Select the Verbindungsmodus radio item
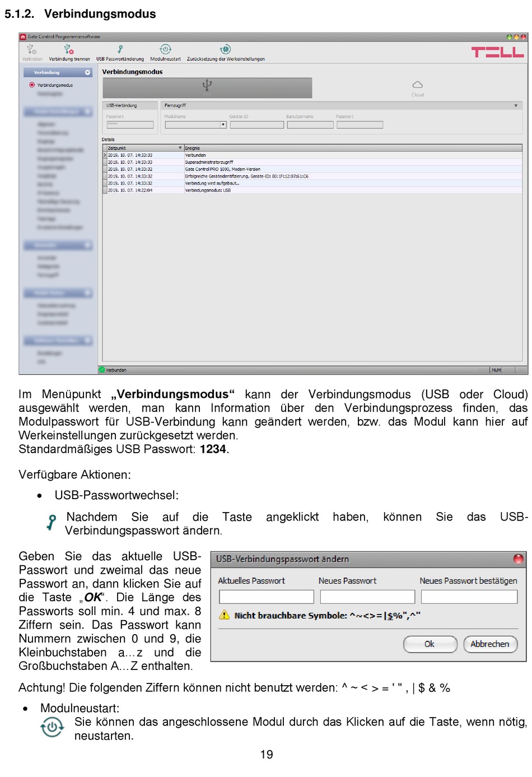 coord(32,85)
